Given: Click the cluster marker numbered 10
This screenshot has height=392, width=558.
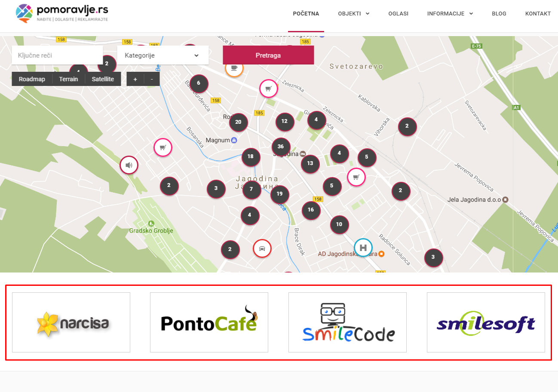Looking at the screenshot, I should (x=340, y=224).
